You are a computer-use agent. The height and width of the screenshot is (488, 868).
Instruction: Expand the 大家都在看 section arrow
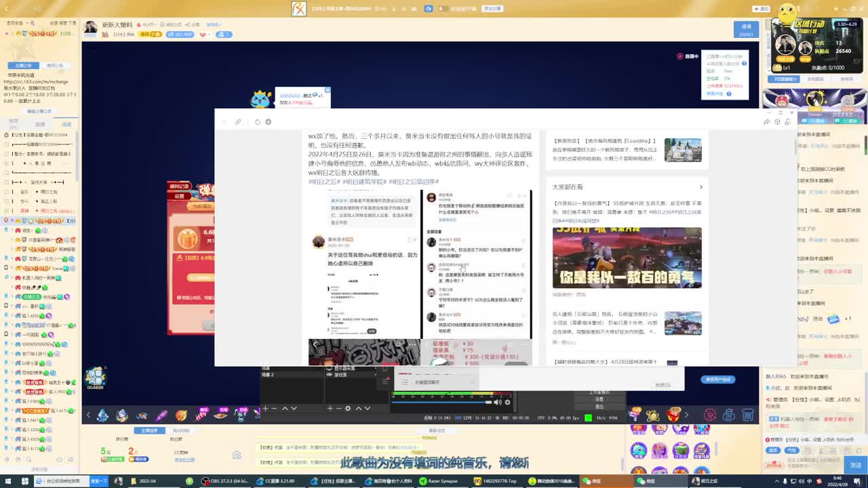point(701,187)
